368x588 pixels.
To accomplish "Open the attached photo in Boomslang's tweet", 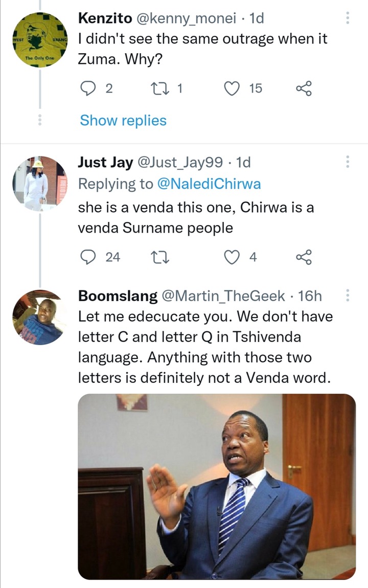I will pos(217,486).
